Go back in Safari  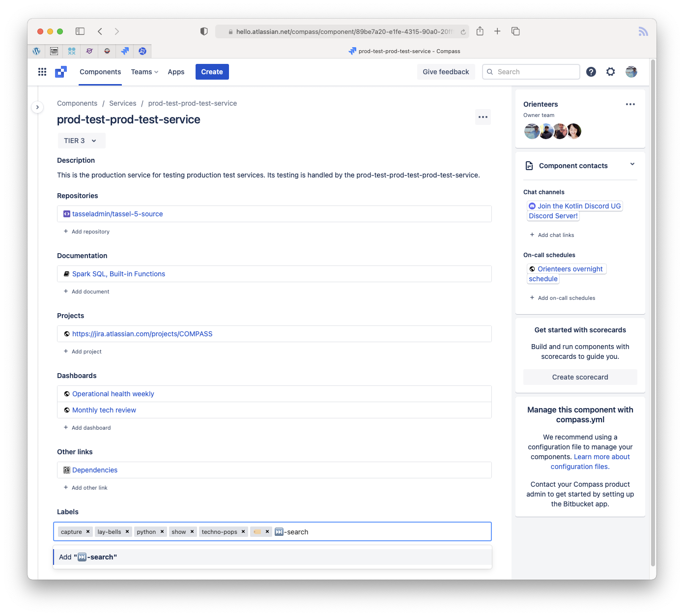(x=100, y=31)
